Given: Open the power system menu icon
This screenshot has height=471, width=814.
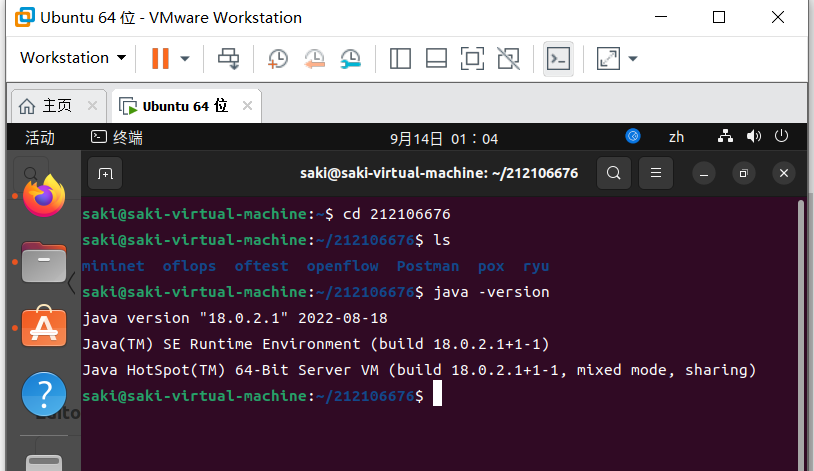Looking at the screenshot, I should [781, 136].
